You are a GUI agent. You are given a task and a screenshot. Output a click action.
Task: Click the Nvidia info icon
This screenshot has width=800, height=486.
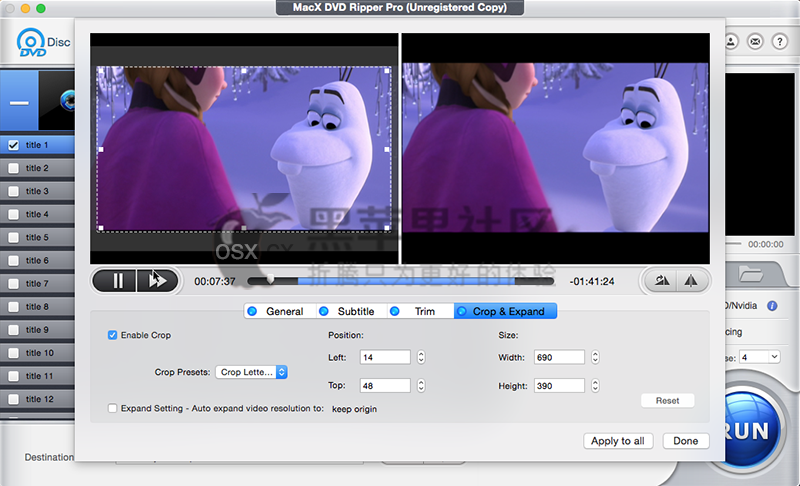point(772,306)
